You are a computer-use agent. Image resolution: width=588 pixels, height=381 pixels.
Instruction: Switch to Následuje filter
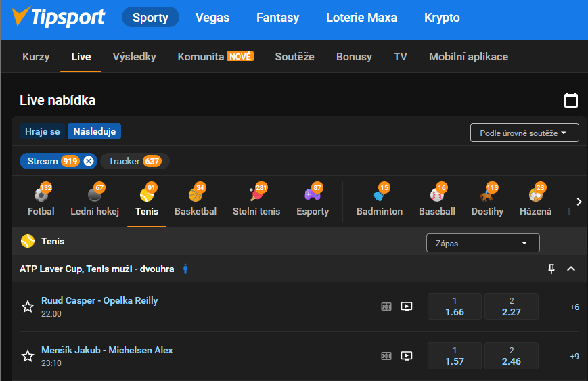(95, 132)
